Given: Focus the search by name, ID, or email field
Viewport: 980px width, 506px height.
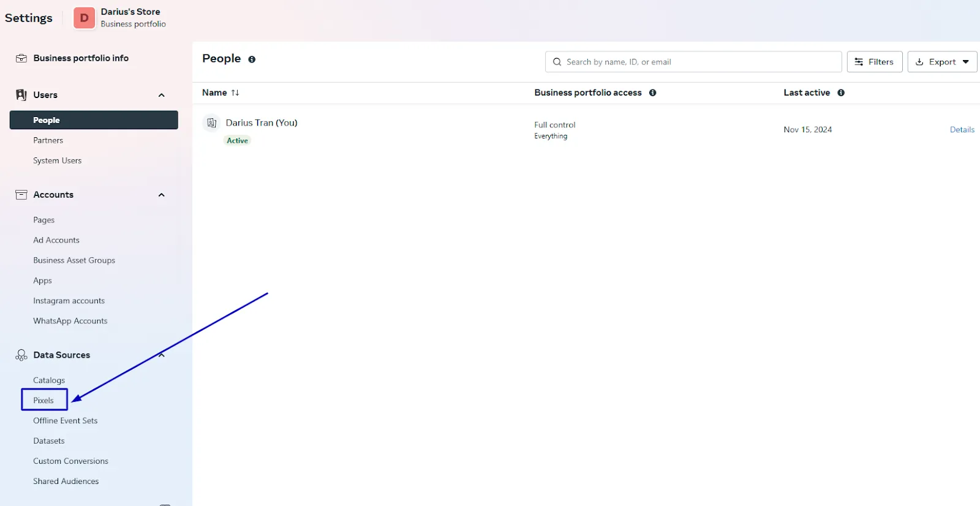Looking at the screenshot, I should click(x=693, y=62).
